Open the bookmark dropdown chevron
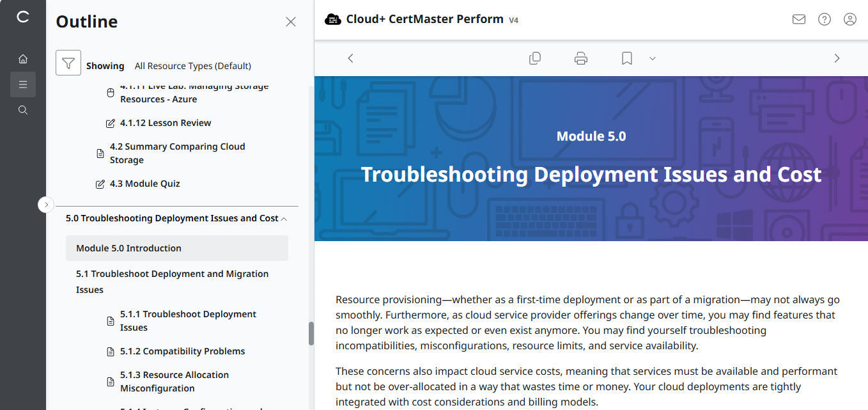868x410 pixels. coord(652,58)
